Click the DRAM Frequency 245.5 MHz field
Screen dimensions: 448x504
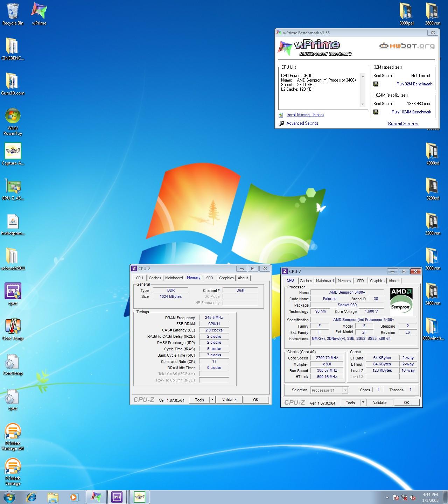click(x=214, y=318)
